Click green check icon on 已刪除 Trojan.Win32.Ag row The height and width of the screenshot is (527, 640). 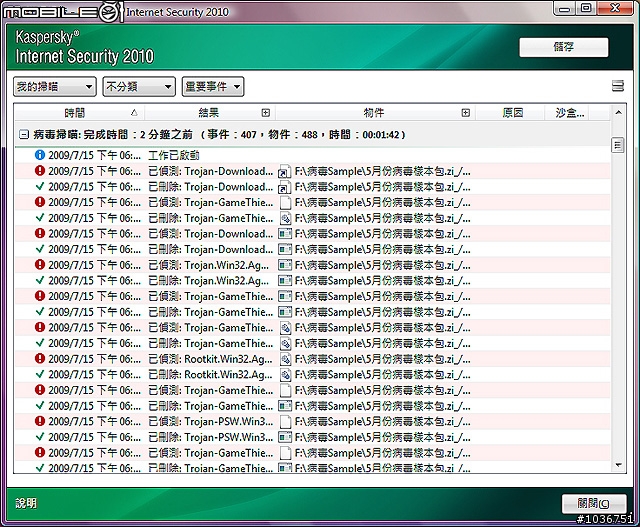click(x=40, y=280)
